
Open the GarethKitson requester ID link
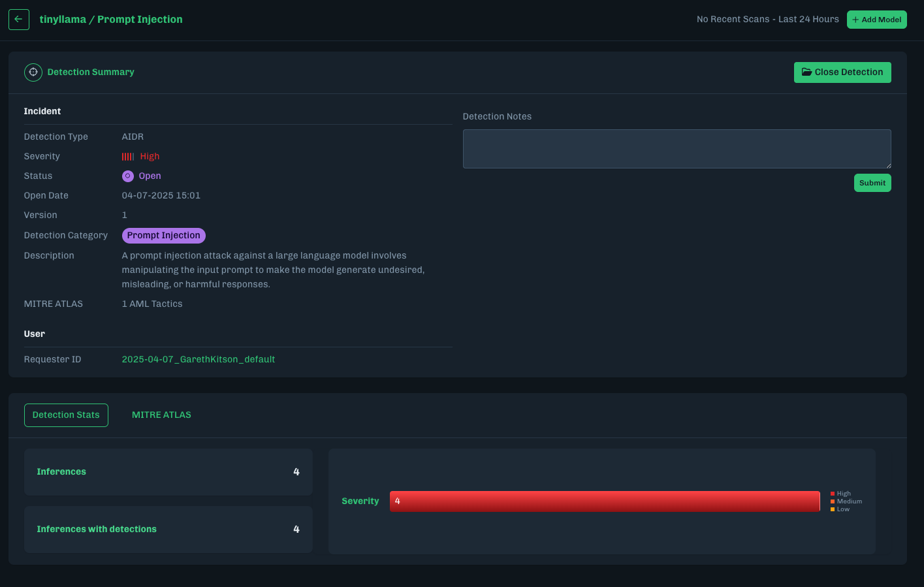(198, 360)
